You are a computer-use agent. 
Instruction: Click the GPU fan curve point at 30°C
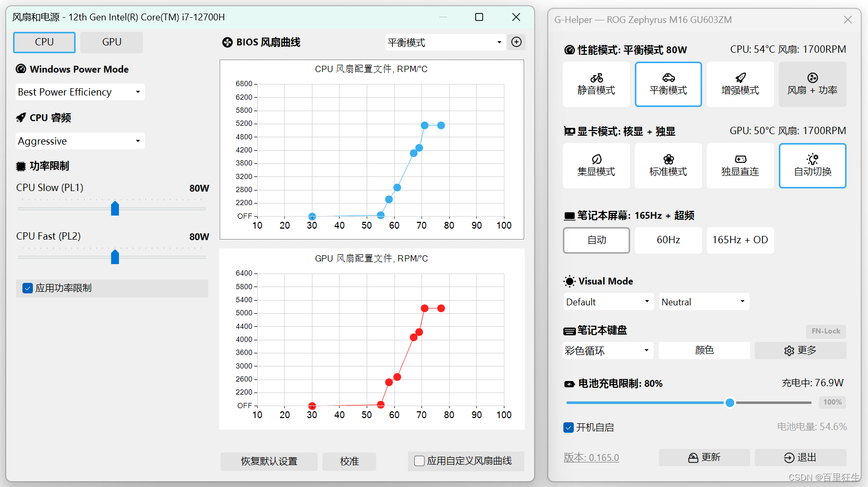tap(312, 406)
